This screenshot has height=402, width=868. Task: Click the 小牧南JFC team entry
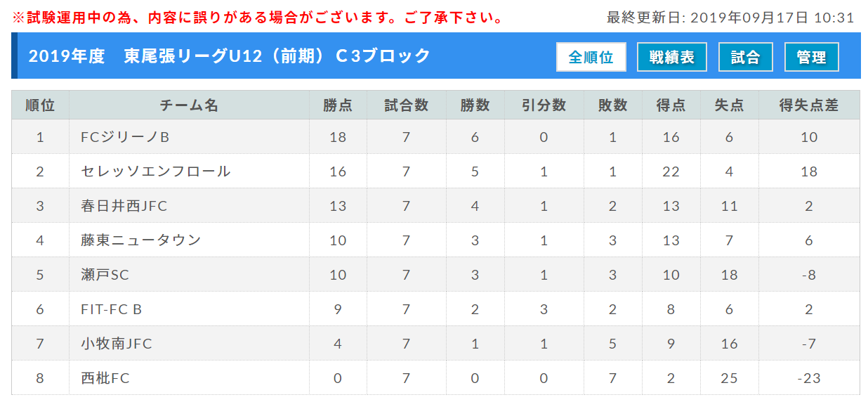(116, 344)
